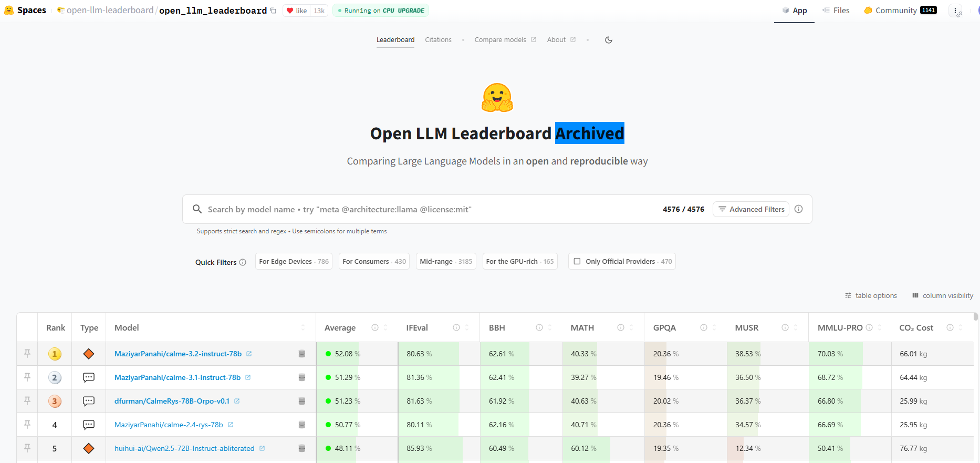Click the database details icon for calme-3.1-instruct-78b

[302, 377]
